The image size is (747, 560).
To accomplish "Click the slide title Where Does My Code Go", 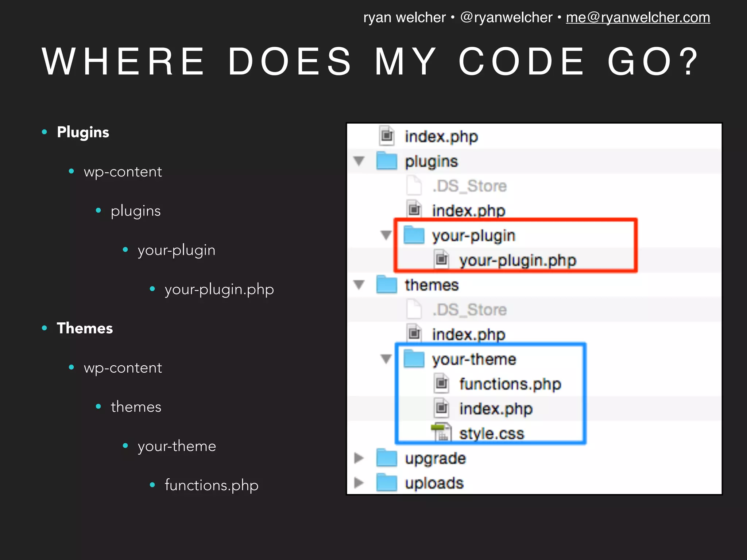I will pos(370,61).
